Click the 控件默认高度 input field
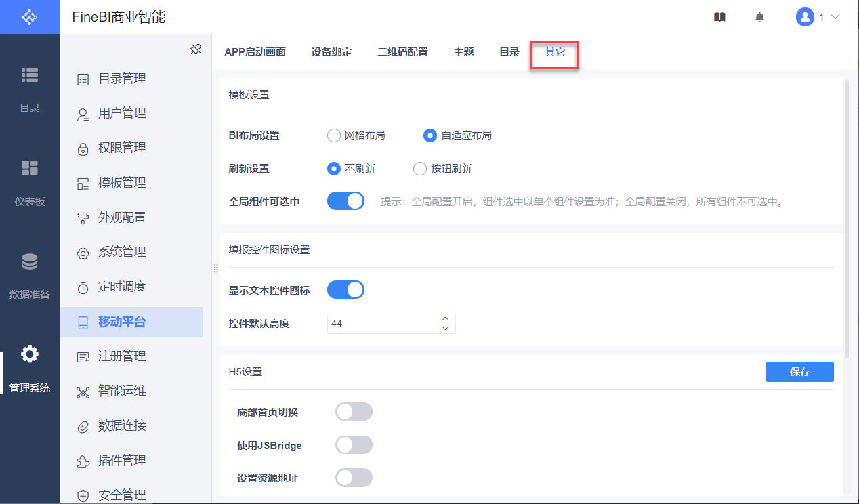 tap(381, 324)
